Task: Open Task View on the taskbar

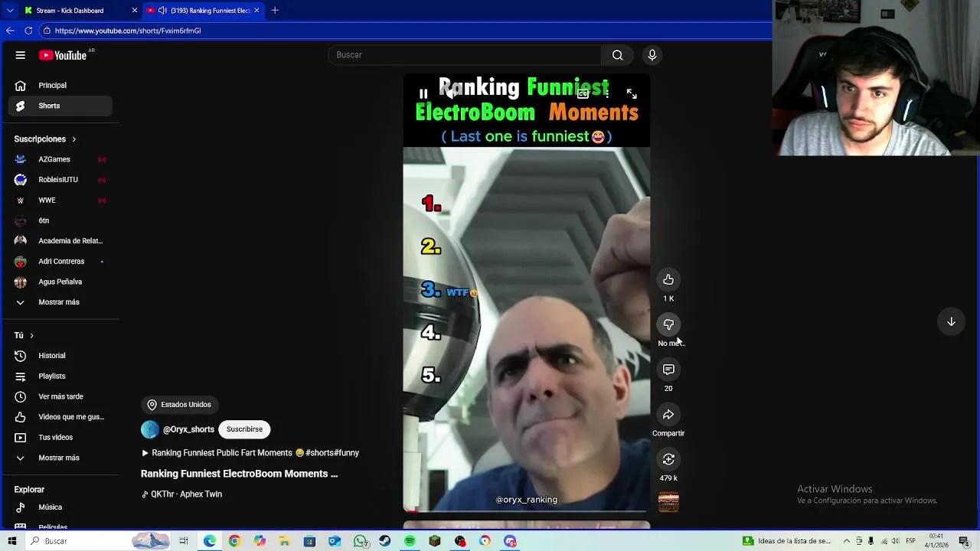Action: pos(184,541)
